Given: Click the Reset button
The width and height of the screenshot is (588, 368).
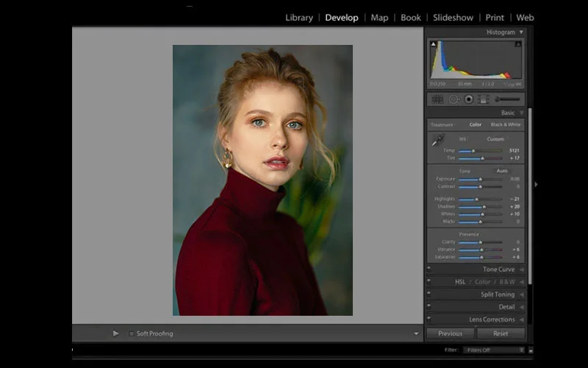Looking at the screenshot, I should [501, 333].
